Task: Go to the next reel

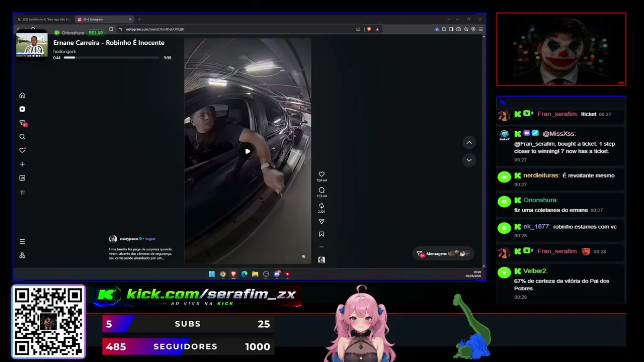Action: pyautogui.click(x=469, y=160)
